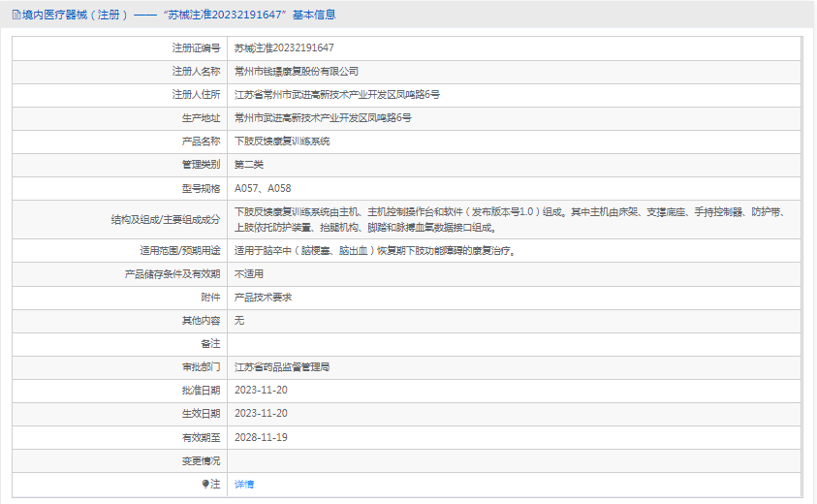The height and width of the screenshot is (504, 817).
Task: Open the 详情 link in the 注 row
Action: (x=244, y=485)
